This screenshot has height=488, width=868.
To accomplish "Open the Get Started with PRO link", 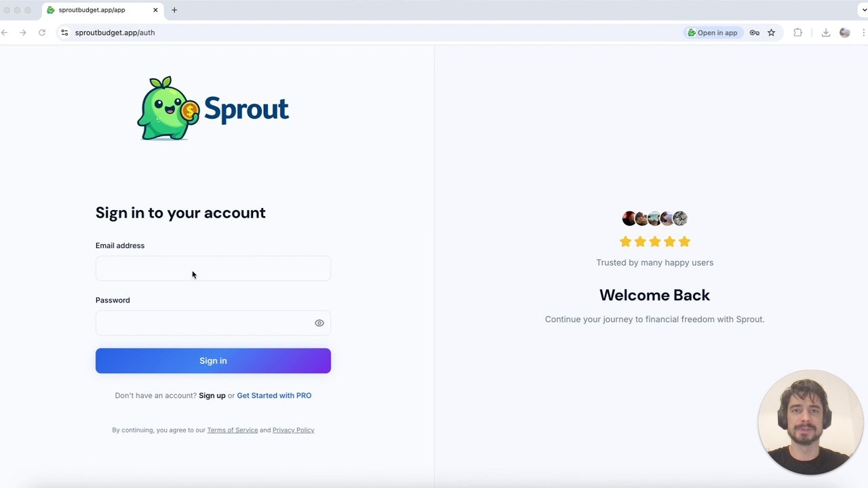I will point(274,395).
